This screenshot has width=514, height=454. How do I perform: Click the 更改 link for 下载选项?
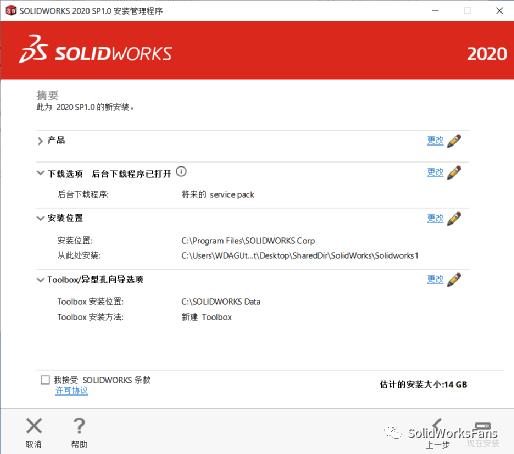[435, 172]
